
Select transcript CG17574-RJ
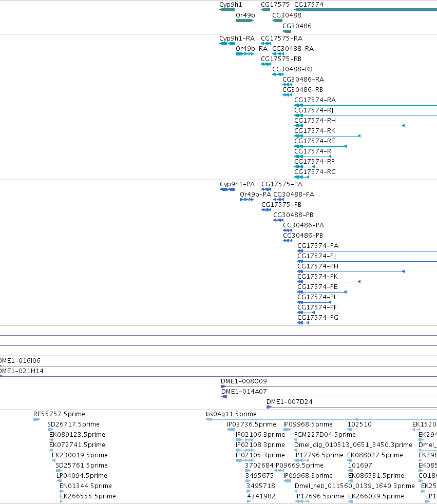coord(314,110)
